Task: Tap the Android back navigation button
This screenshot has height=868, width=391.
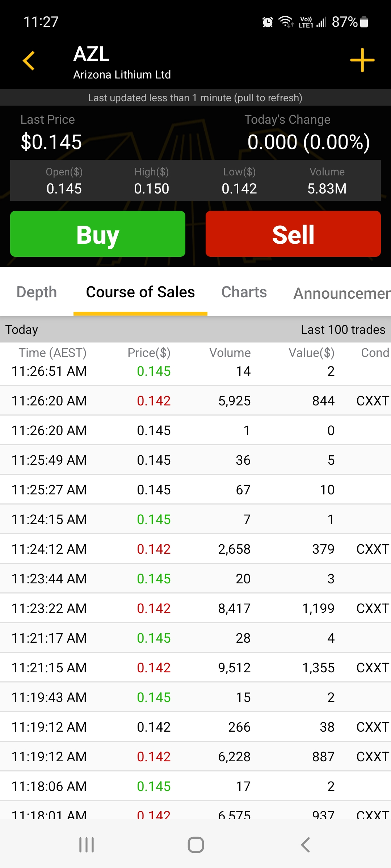Action: pyautogui.click(x=305, y=845)
